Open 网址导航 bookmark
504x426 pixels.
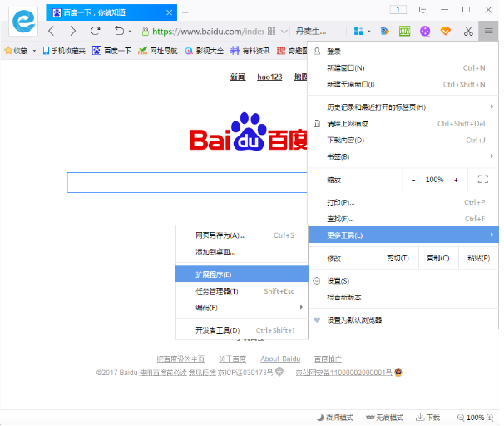click(157, 51)
